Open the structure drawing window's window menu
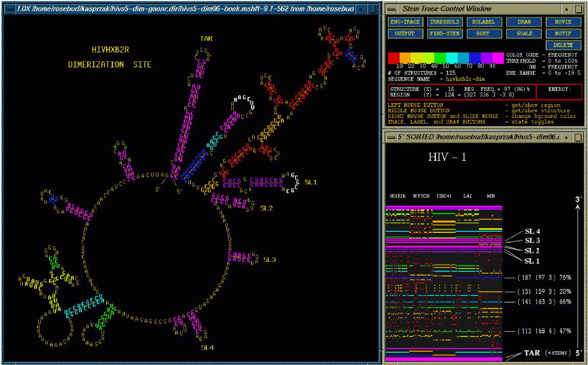 9,9
